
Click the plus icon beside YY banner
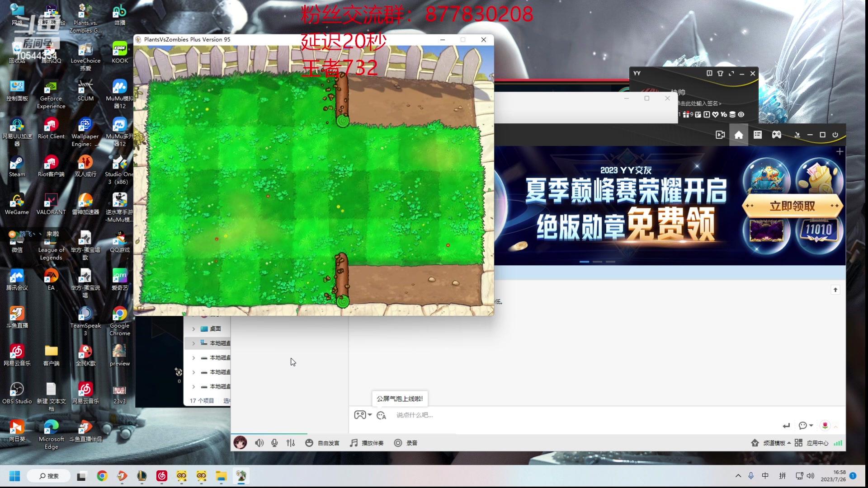(840, 152)
